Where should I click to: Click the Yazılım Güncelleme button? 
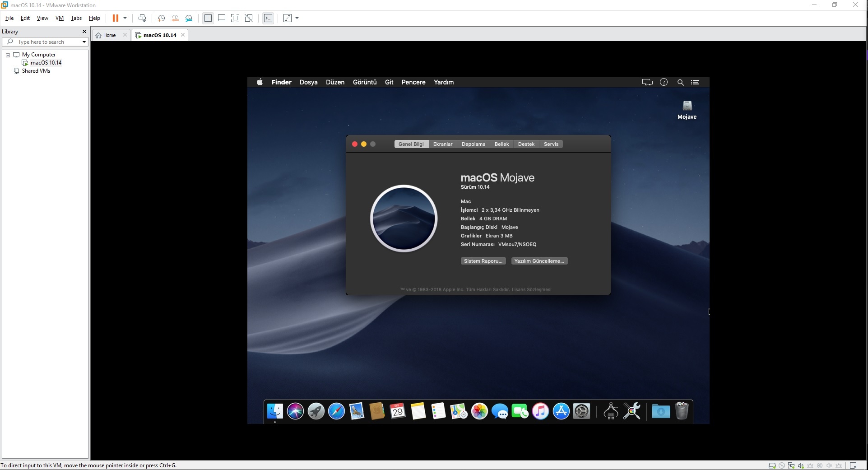click(539, 261)
